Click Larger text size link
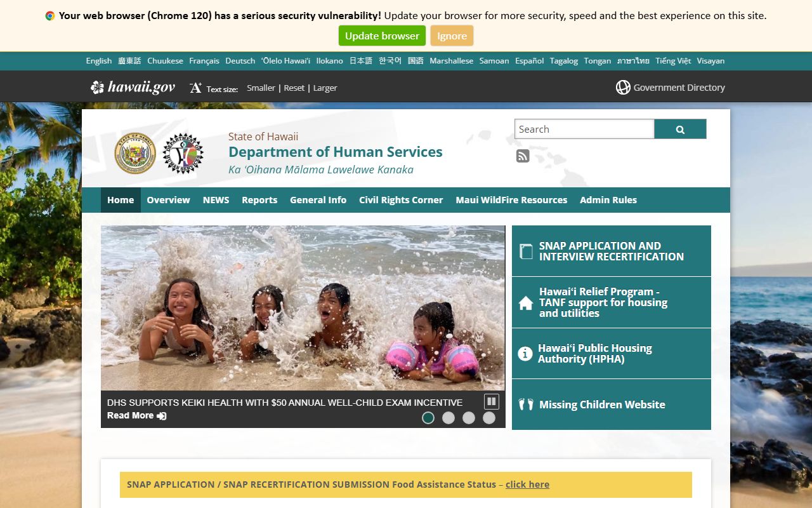The width and height of the screenshot is (812, 508). (x=325, y=88)
